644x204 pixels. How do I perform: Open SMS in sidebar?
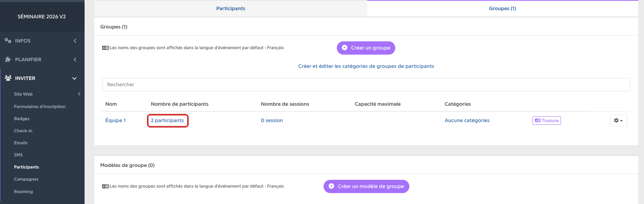[x=18, y=155]
